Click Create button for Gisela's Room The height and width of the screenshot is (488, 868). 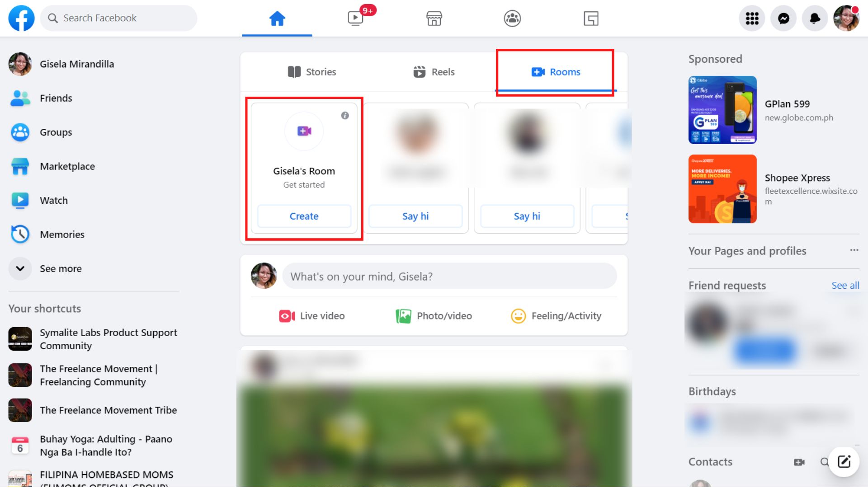303,216
